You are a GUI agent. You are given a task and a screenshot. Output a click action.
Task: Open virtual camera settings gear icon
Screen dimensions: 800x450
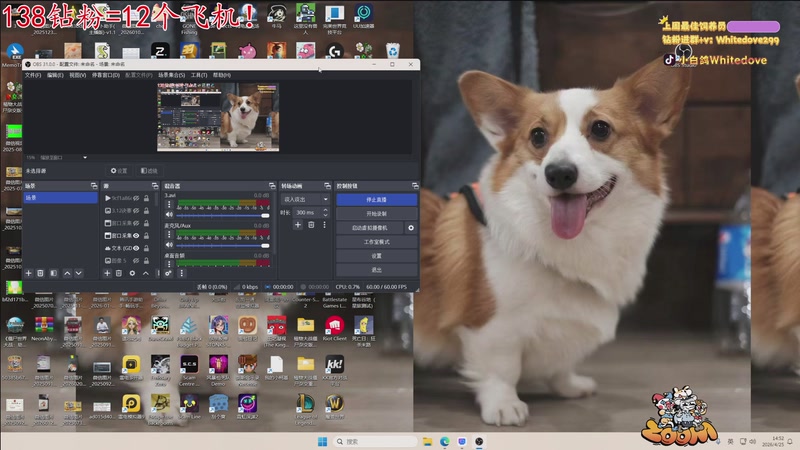pyautogui.click(x=410, y=228)
